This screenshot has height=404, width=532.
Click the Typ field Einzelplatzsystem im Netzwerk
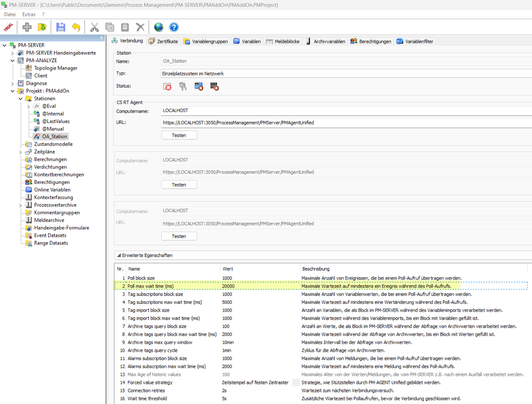346,74
